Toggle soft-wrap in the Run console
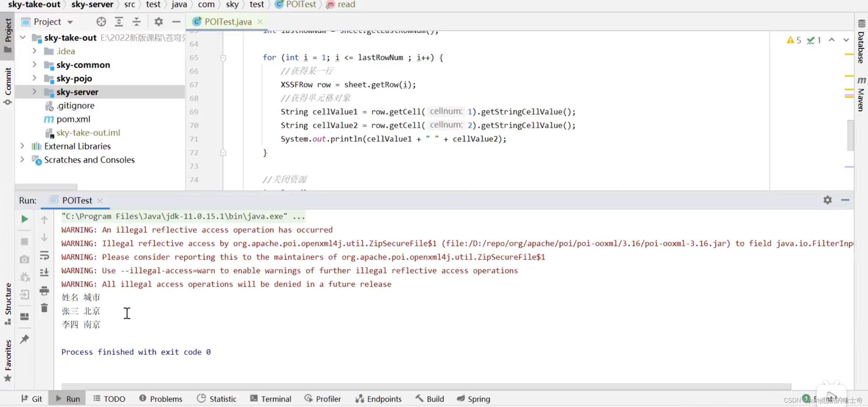868x407 pixels. click(x=44, y=255)
